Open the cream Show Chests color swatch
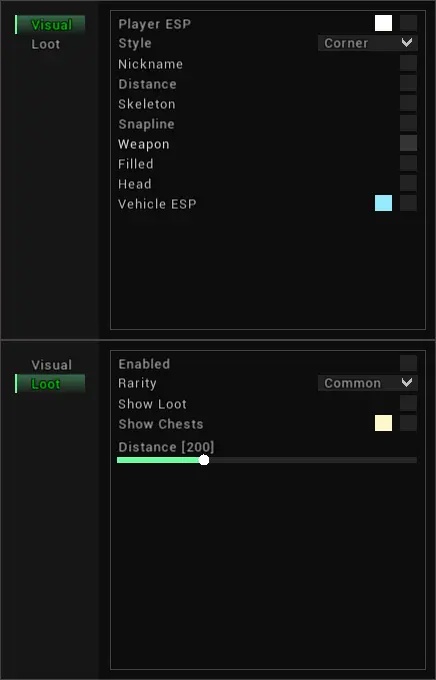The image size is (436, 680). (x=384, y=423)
